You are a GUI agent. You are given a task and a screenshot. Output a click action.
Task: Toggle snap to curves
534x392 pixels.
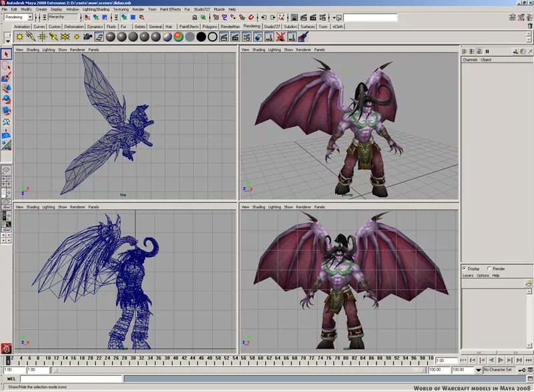pyautogui.click(x=224, y=17)
